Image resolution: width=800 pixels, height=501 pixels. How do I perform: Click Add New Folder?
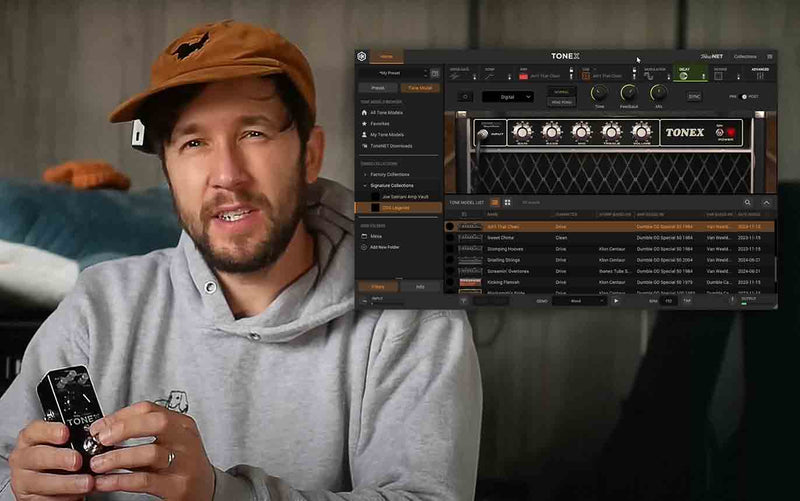[x=384, y=247]
